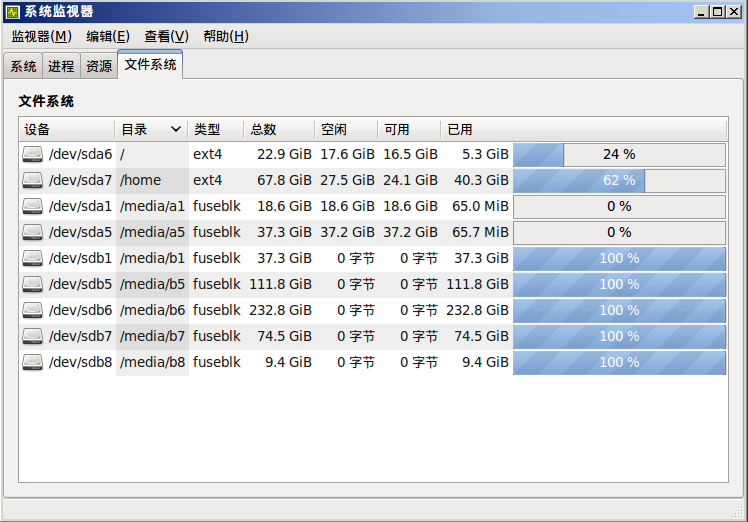Click the drive icon for /dev/sdb7
The height and width of the screenshot is (522, 748).
32,336
